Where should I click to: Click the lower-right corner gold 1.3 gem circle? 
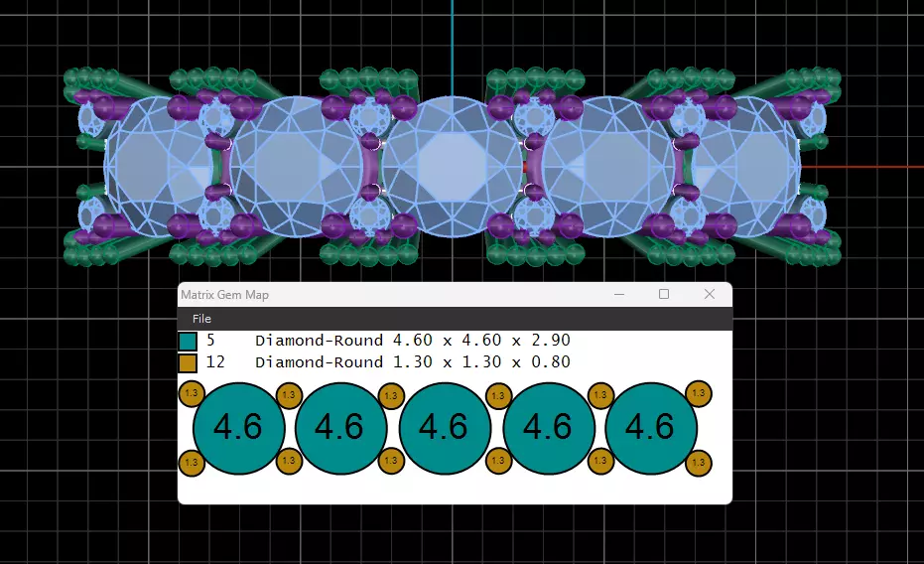[x=699, y=463]
